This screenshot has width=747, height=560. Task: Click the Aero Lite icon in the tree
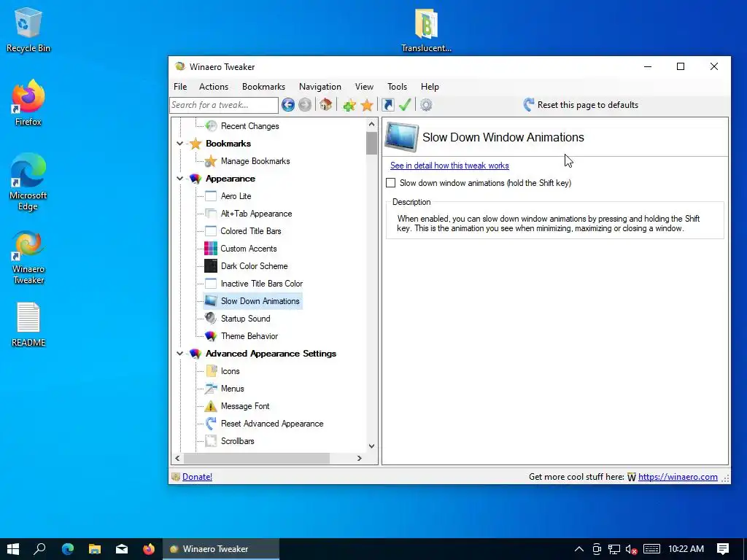coord(211,196)
